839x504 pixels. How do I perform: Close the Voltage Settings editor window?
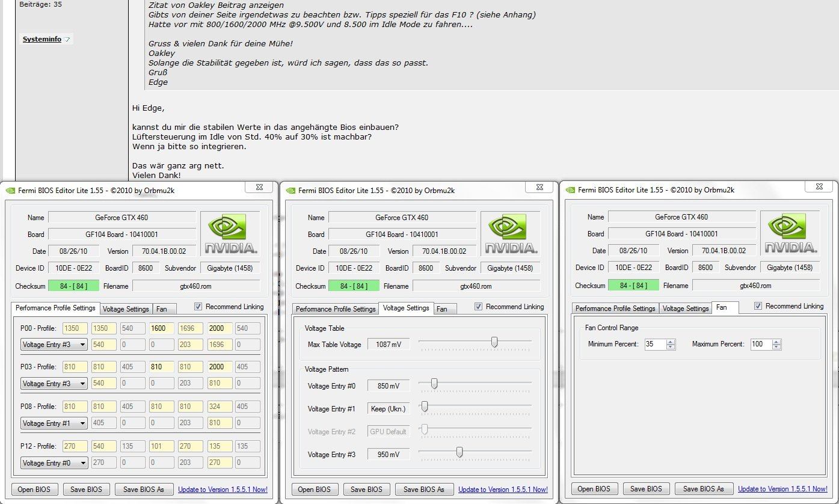coord(539,188)
